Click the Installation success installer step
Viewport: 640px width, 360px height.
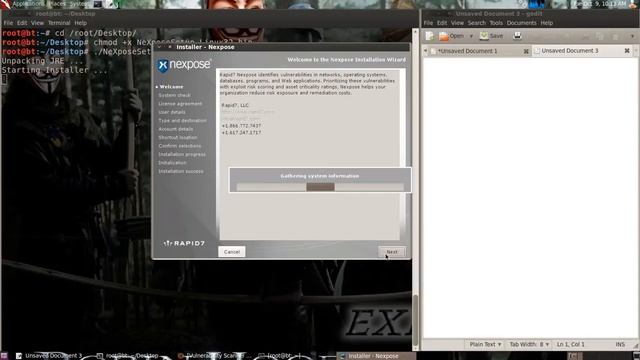(x=181, y=171)
